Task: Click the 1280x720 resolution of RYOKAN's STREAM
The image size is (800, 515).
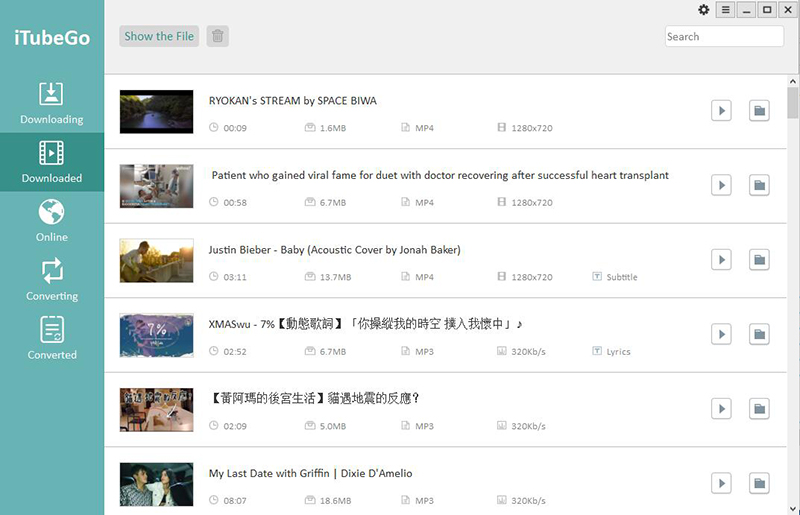Action: (x=525, y=128)
